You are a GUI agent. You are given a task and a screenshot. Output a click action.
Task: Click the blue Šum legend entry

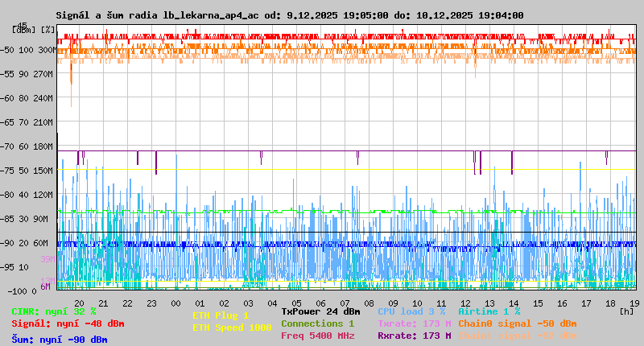[60, 340]
